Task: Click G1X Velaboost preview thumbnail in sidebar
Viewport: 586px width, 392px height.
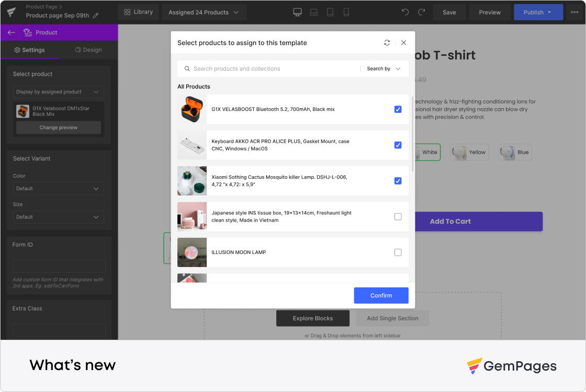Action: (23, 111)
